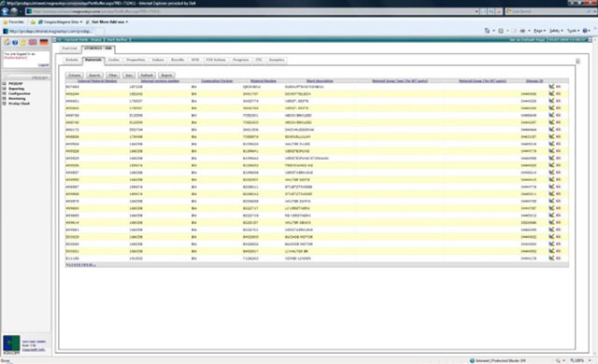The image size is (598, 364).
Task: Select the Materials tab
Action: (x=93, y=60)
